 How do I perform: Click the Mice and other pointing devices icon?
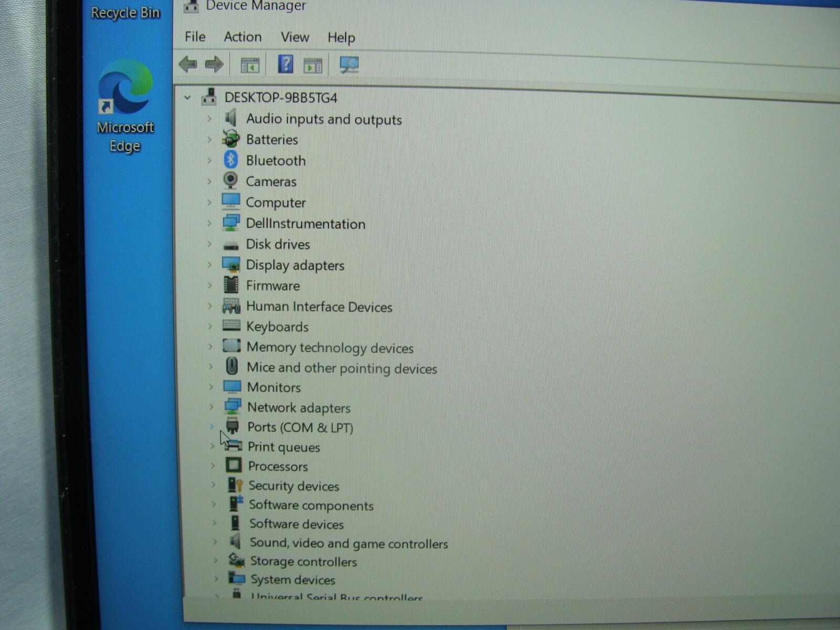click(232, 366)
